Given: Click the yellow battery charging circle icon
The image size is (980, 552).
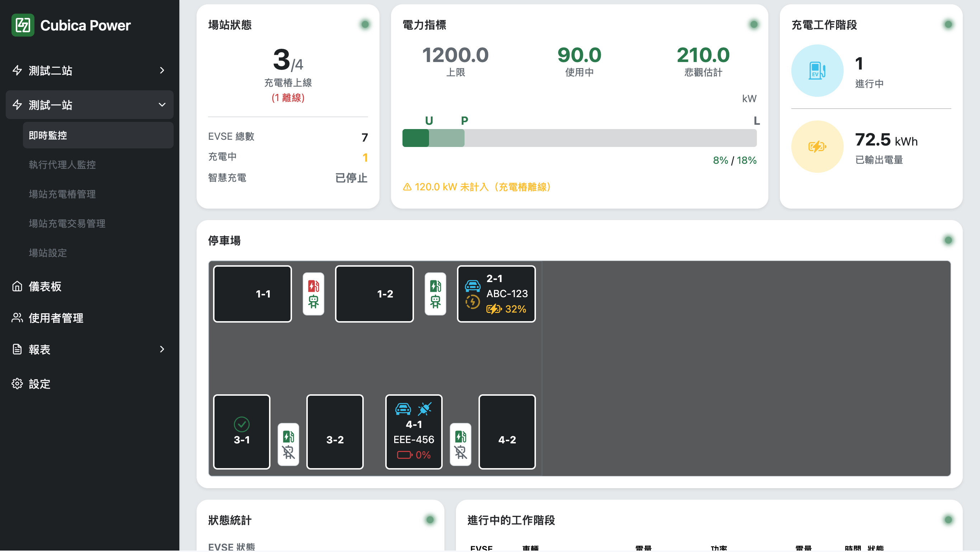Looking at the screenshot, I should click(x=817, y=146).
